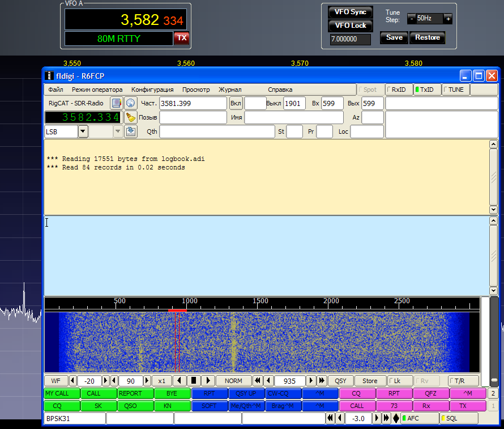Toggle the AFC button
Screen dimensions: 504x429
tap(419, 418)
